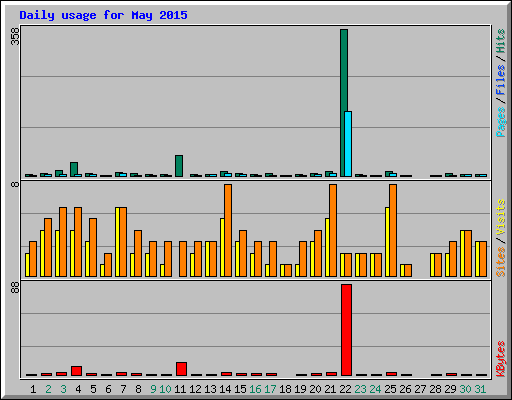Click the red KBytes bar for day 11

point(181,369)
